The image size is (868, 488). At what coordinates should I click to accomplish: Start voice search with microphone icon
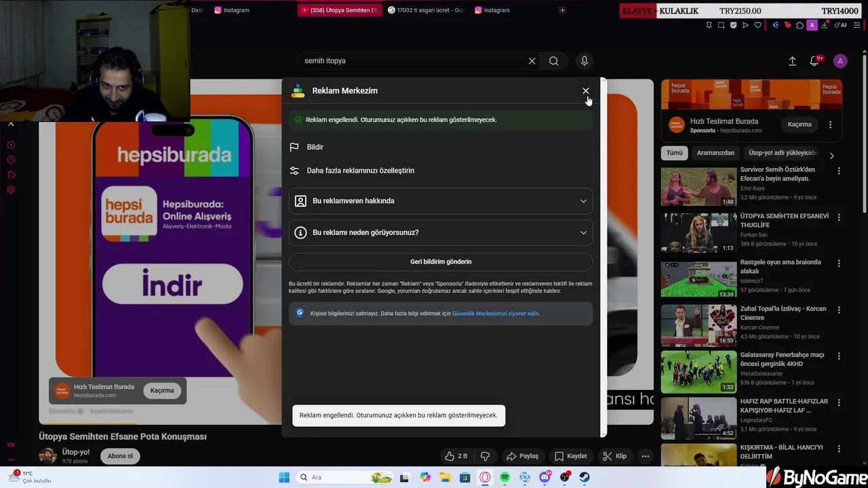pyautogui.click(x=585, y=61)
